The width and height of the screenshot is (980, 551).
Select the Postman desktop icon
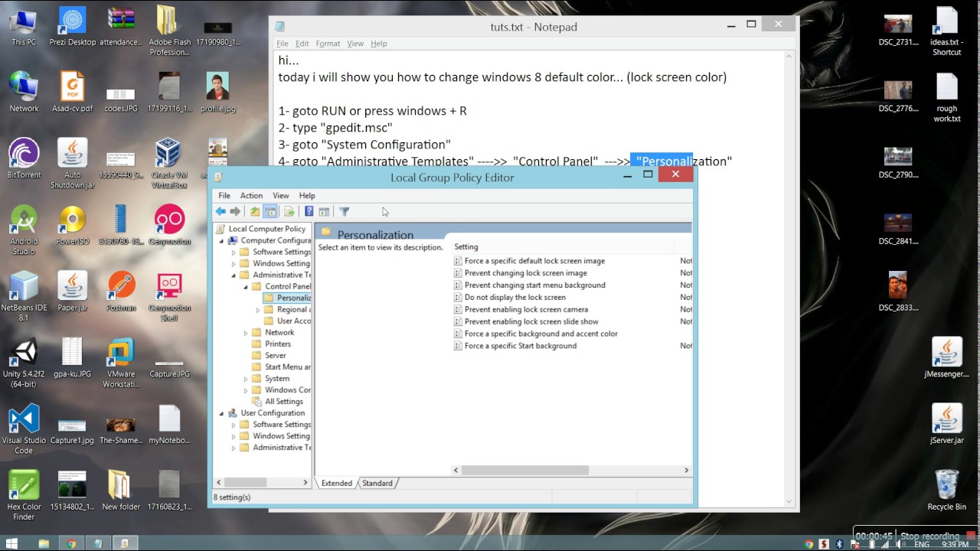[121, 292]
